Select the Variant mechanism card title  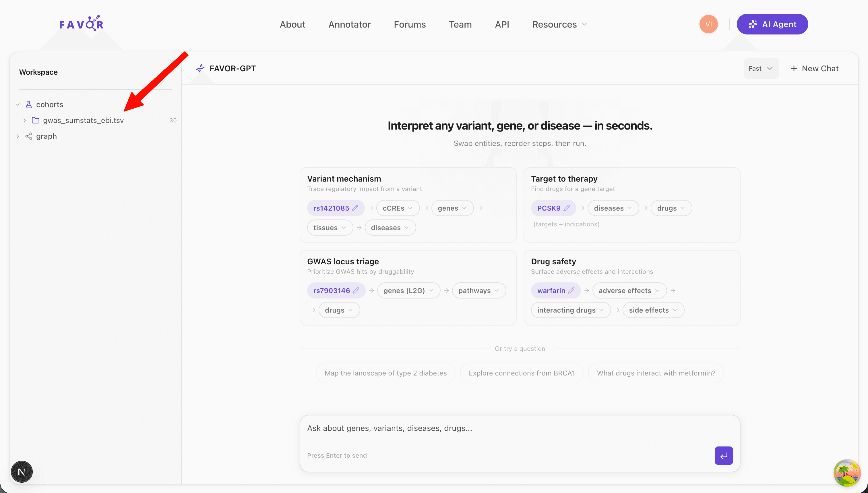click(x=344, y=179)
